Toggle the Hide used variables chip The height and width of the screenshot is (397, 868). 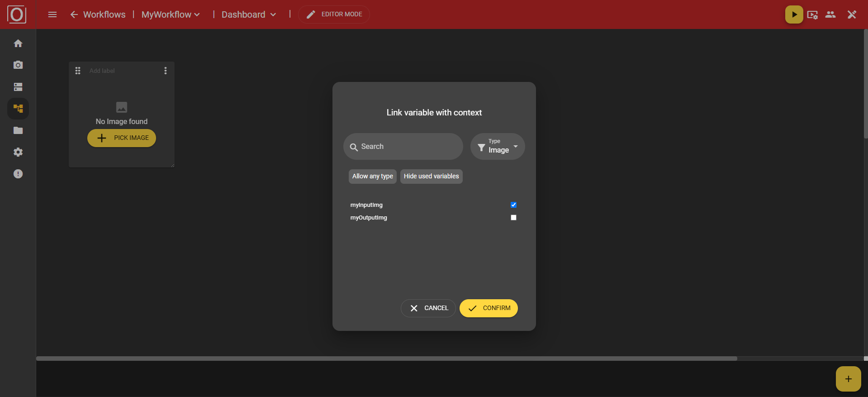pos(431,177)
